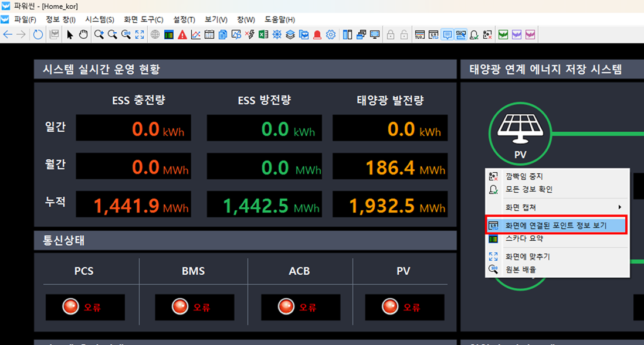Click the zoom-in magnifier toolbar icon

[99, 35]
